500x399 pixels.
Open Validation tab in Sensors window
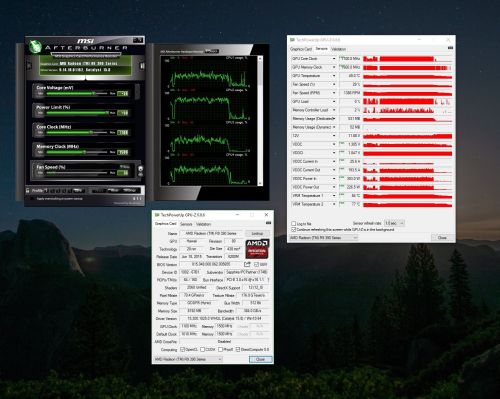tap(339, 49)
